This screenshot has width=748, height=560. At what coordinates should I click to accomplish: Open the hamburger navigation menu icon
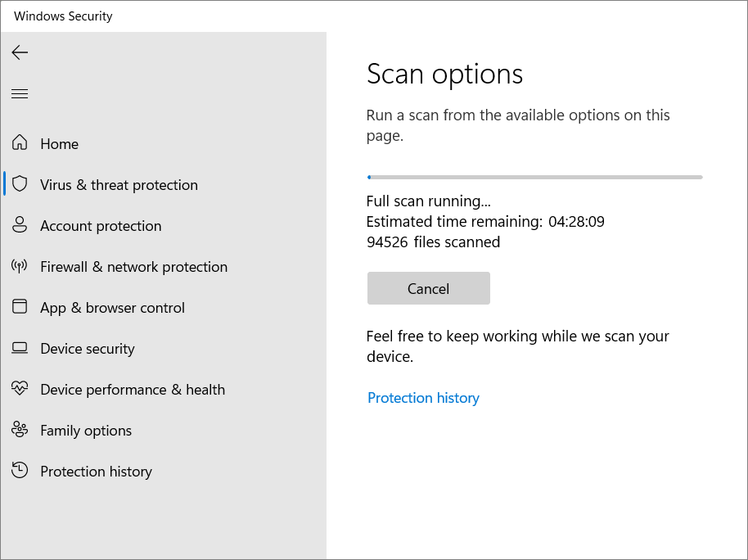click(x=20, y=93)
